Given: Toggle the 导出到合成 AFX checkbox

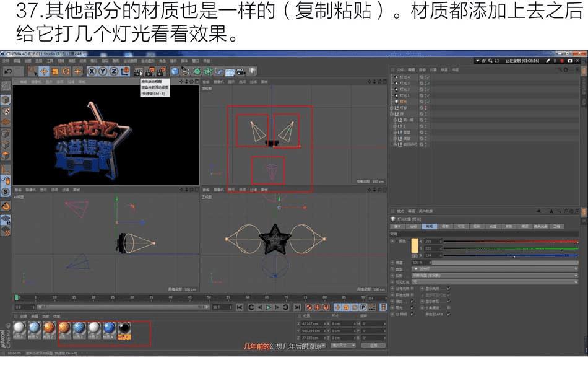Looking at the screenshot, I should (449, 314).
